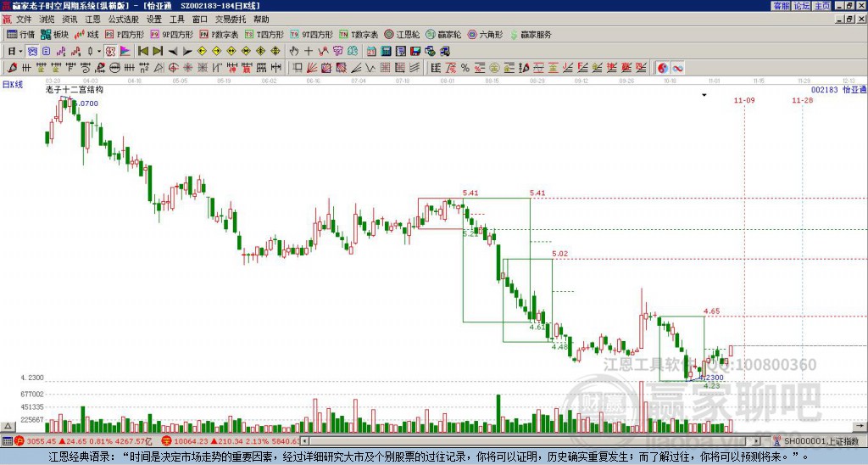The image size is (868, 465).
Task: Click the up-triangle button beside volume panel
Action: (8, 426)
